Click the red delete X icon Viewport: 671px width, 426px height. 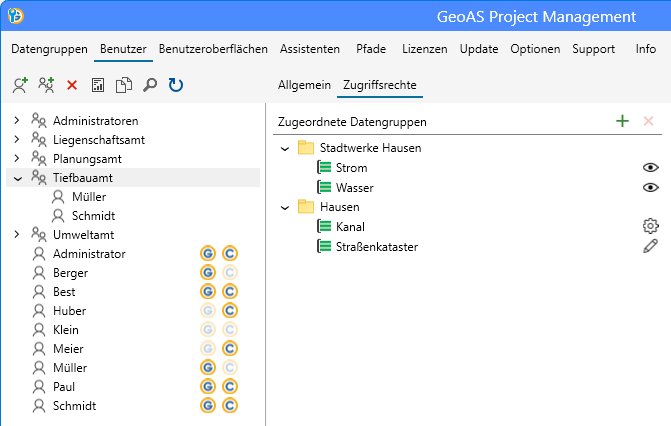click(x=72, y=86)
